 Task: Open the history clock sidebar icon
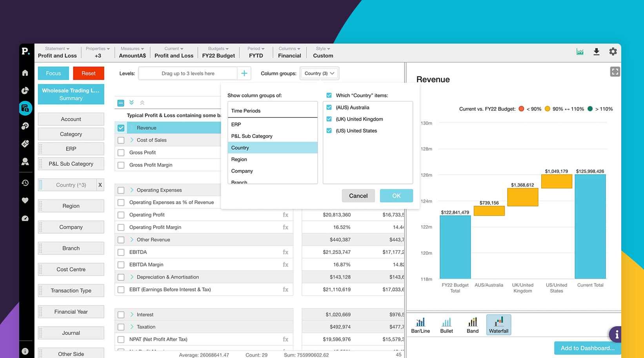point(25,183)
